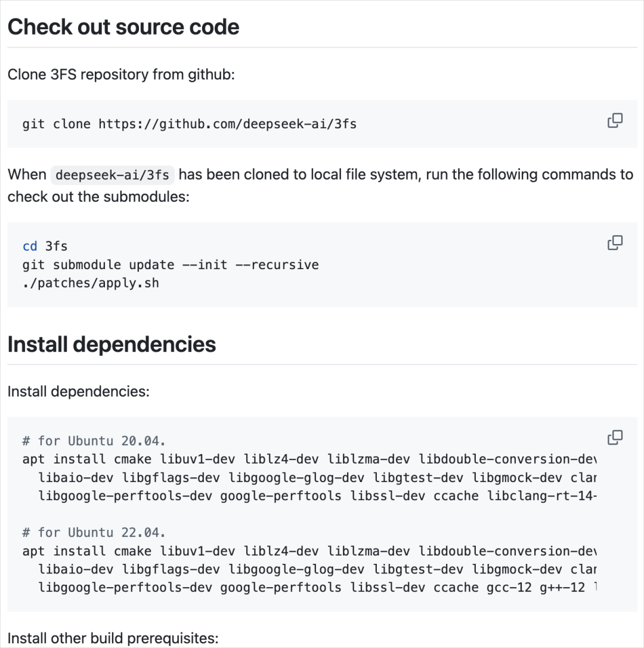Click the 'git clone https://github.com/deepseek-ai/3fs' line

tap(189, 124)
